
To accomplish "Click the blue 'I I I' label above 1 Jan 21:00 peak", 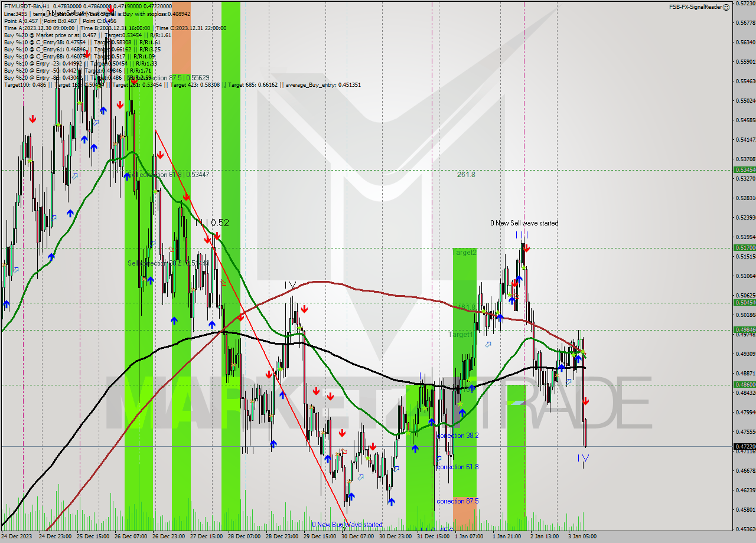I will pyautogui.click(x=521, y=235).
